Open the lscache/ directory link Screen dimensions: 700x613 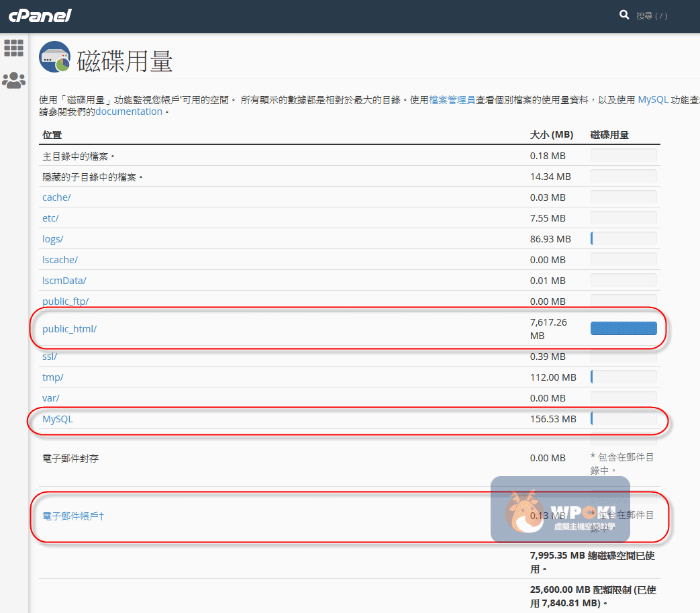[60, 260]
